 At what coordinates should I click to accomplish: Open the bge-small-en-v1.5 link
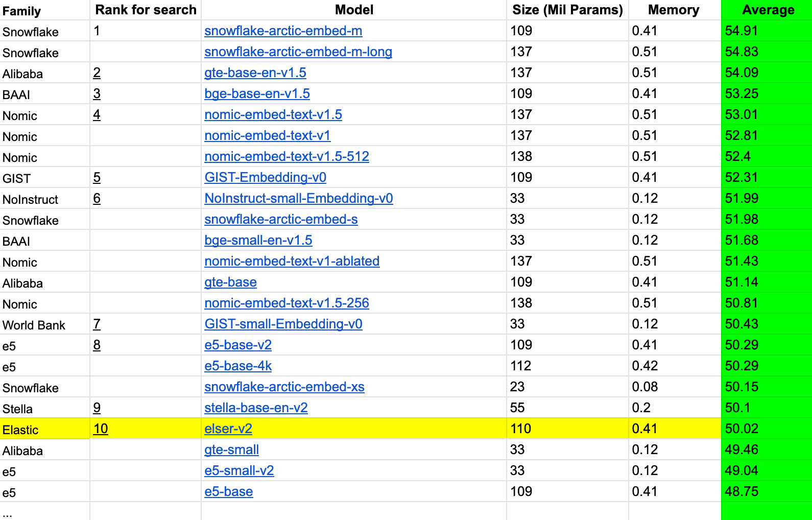point(258,241)
